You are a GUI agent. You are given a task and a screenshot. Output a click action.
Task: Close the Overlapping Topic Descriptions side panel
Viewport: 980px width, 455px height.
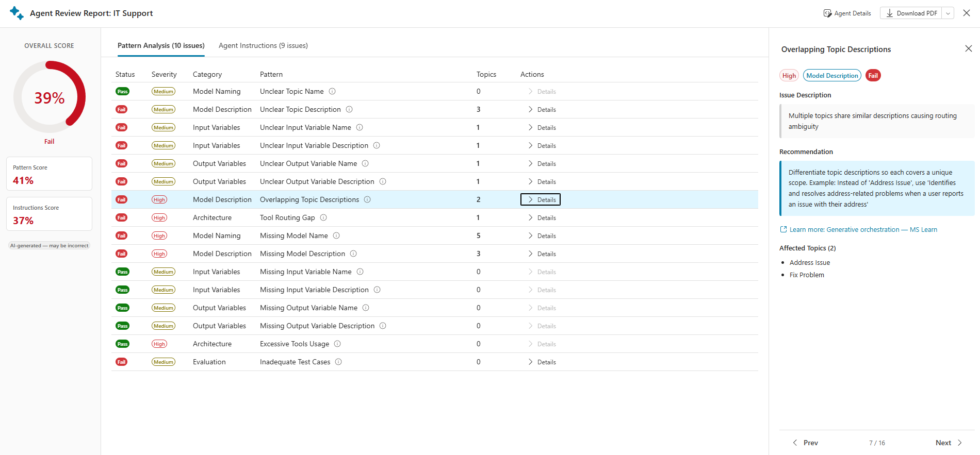click(x=968, y=48)
